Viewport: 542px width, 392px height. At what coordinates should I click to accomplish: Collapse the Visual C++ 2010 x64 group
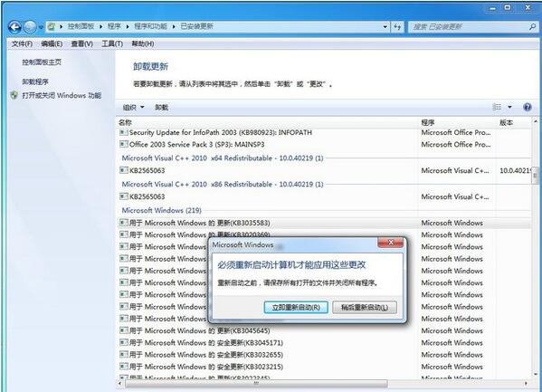click(223, 158)
